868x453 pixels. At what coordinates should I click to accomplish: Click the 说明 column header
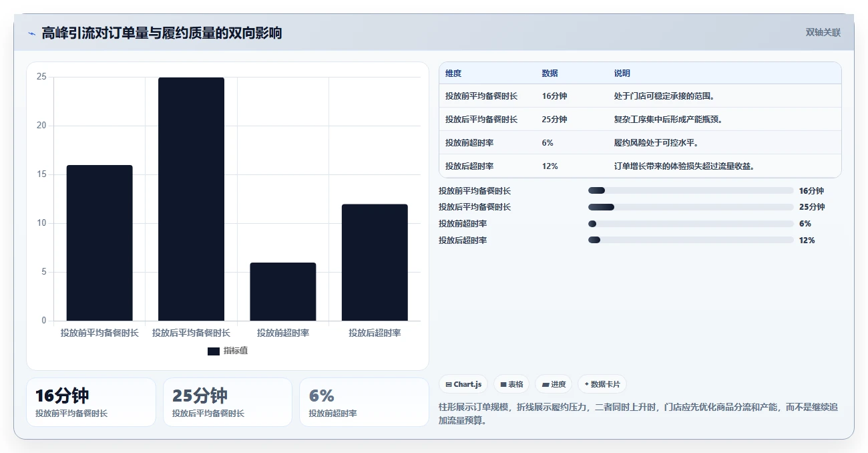coord(622,73)
